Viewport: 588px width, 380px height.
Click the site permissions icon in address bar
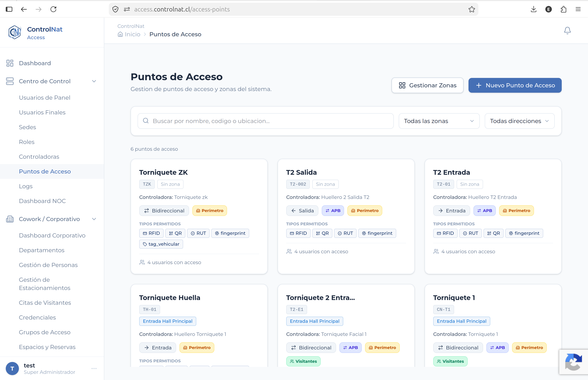127,9
